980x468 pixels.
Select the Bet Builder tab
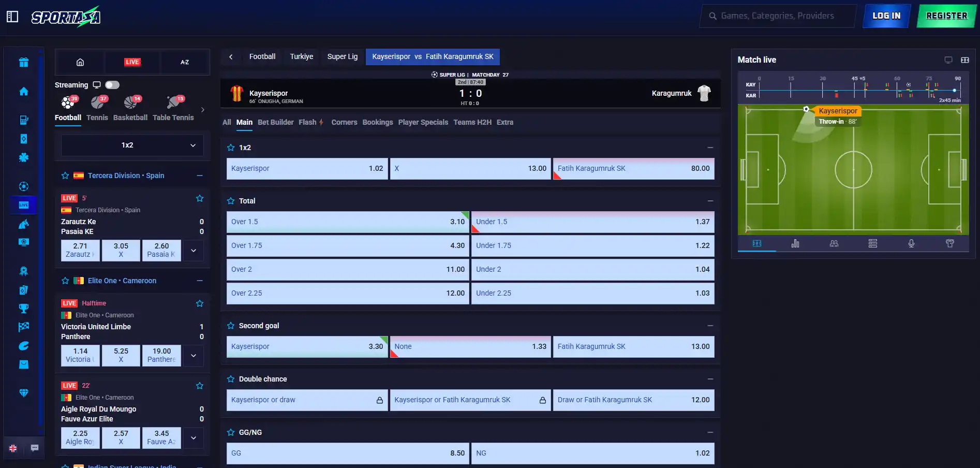click(275, 122)
